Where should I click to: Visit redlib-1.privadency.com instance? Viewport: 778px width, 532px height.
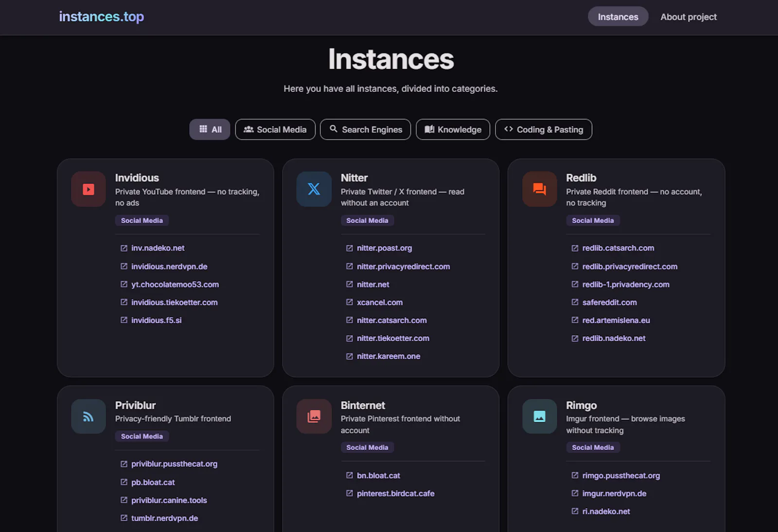click(x=626, y=284)
